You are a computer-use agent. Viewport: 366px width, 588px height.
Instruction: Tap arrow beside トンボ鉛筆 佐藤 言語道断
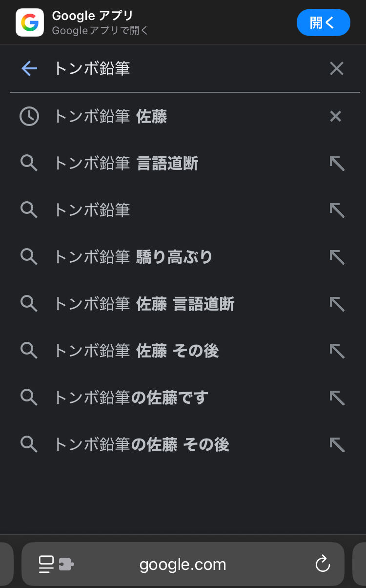pyautogui.click(x=337, y=304)
